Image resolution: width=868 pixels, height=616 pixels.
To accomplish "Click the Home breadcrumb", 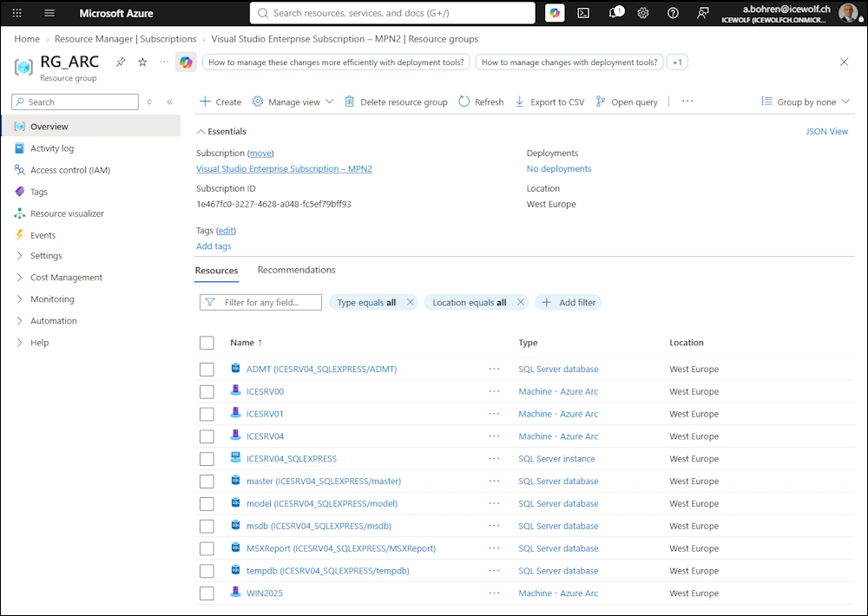I will point(27,39).
